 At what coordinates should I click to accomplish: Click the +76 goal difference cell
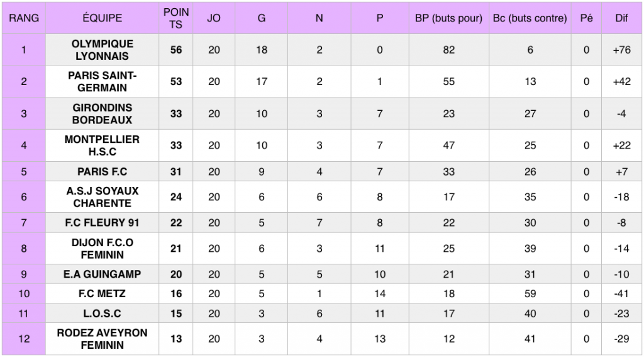point(622,50)
